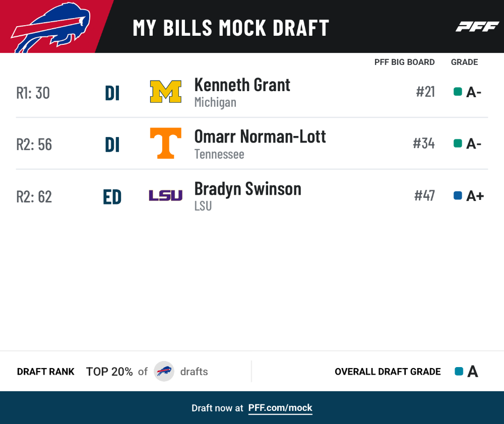Click the small Bills logo in draft rank
The height and width of the screenshot is (424, 504).
(x=164, y=371)
